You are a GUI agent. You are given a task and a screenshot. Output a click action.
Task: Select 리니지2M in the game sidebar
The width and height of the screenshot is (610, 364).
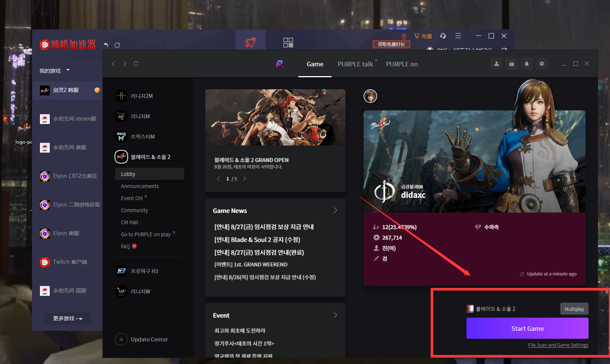point(135,96)
